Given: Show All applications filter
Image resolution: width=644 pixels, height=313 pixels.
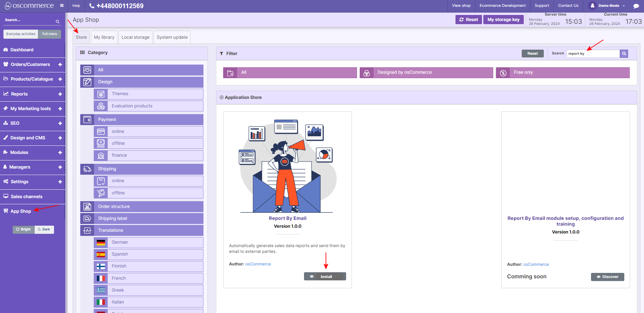Looking at the screenshot, I should (290, 72).
